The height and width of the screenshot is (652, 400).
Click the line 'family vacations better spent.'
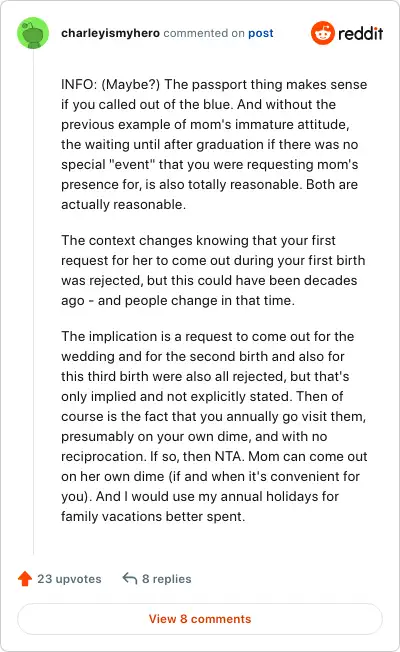153,516
